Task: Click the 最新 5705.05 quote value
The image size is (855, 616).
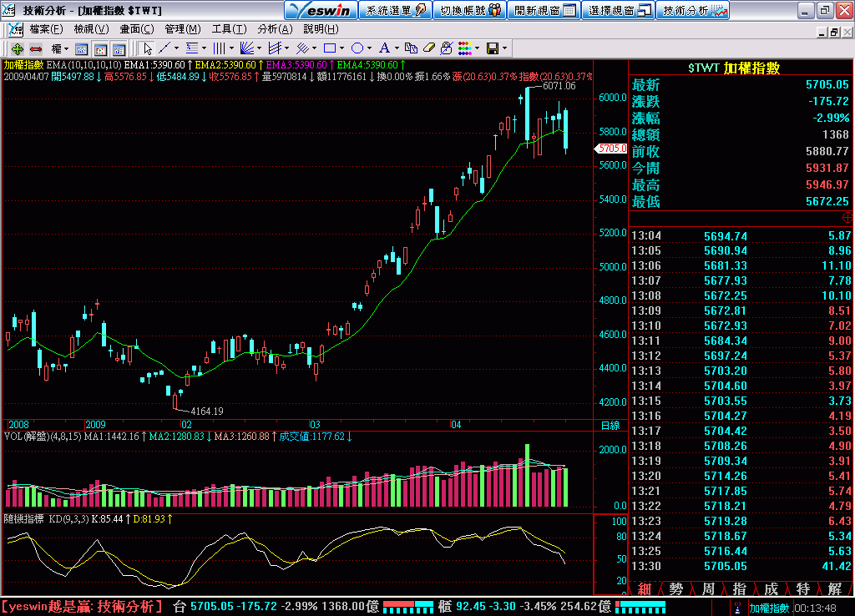Action: (x=827, y=84)
